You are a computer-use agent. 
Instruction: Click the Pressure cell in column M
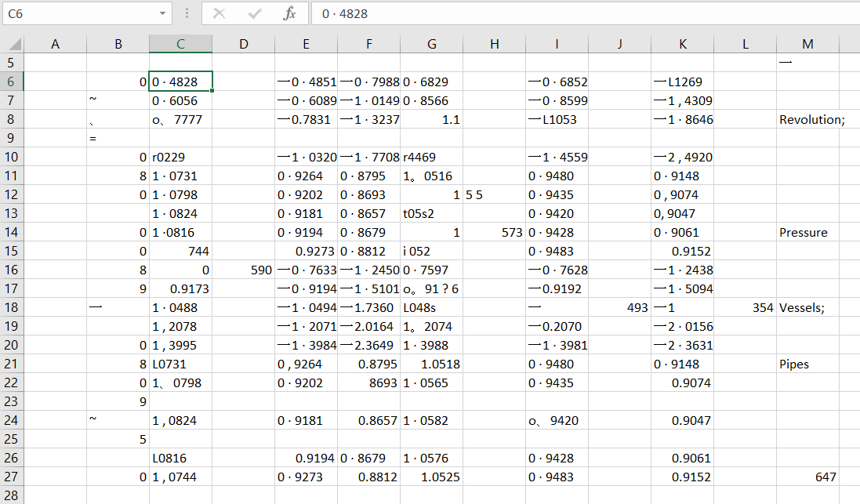[x=807, y=233]
